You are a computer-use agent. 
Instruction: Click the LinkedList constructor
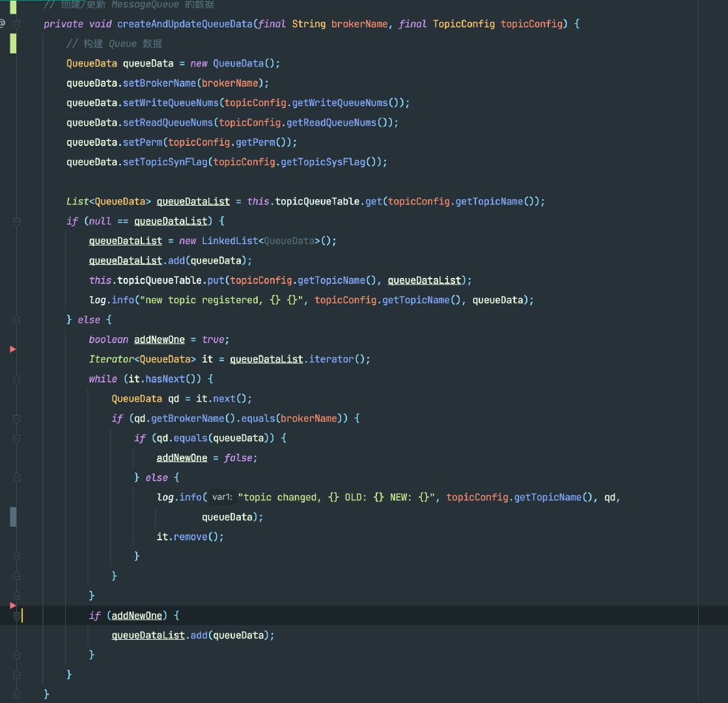coord(230,241)
